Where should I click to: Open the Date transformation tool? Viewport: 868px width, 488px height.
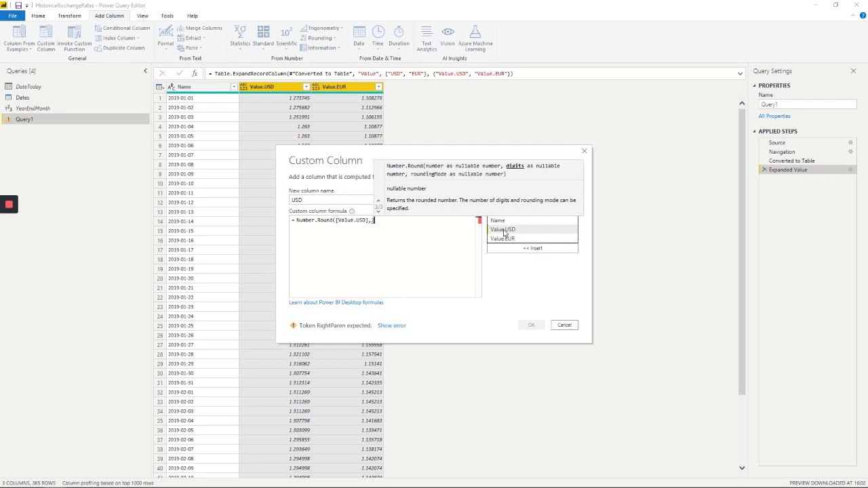(x=359, y=36)
